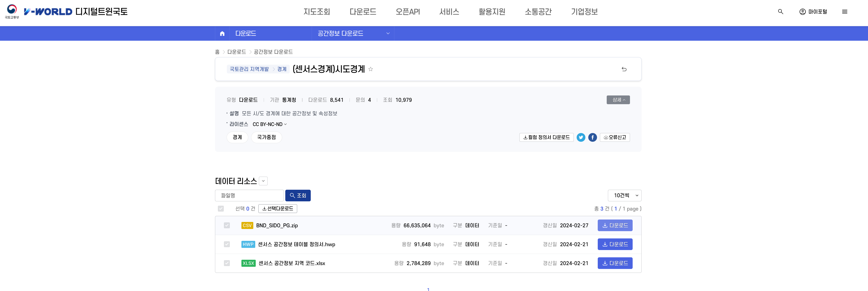Open the 오픈API menu
Viewport: 868px width, 291px height.
407,12
